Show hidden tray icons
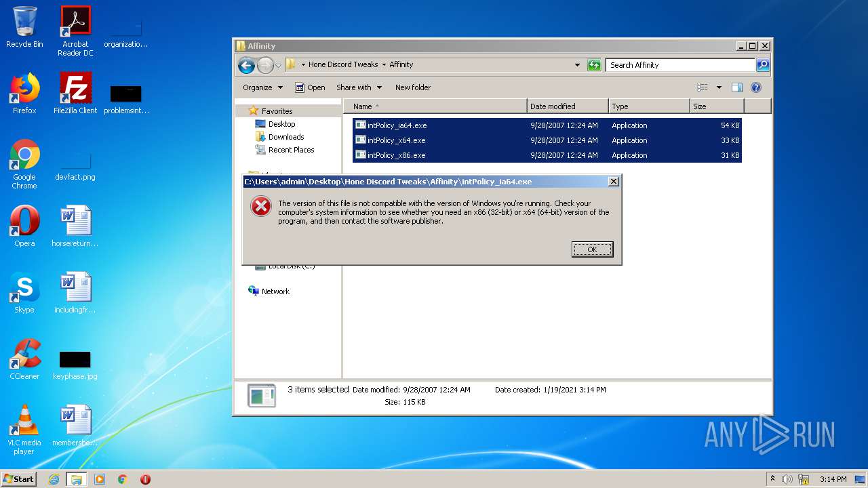This screenshot has height=488, width=868. [772, 479]
